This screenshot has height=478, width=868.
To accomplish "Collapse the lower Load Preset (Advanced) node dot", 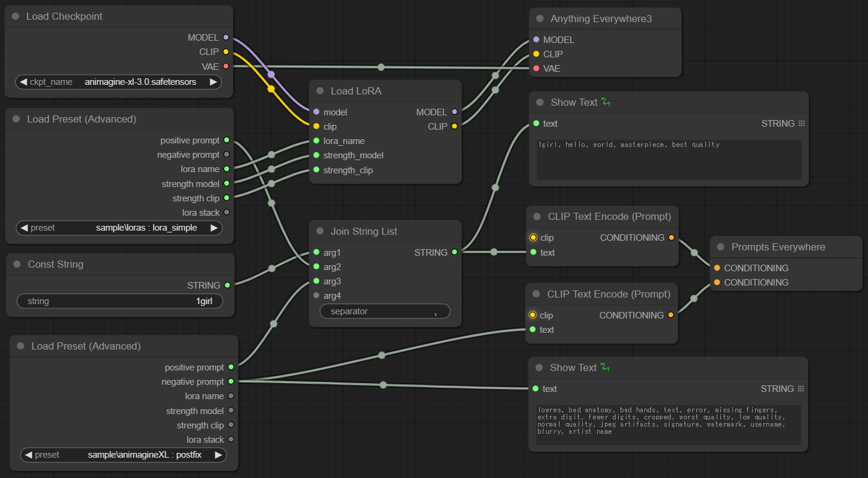I will (x=20, y=346).
